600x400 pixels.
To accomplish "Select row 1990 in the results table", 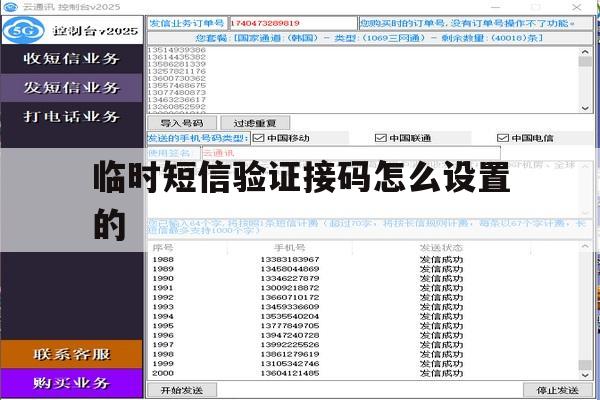I will pos(364,278).
